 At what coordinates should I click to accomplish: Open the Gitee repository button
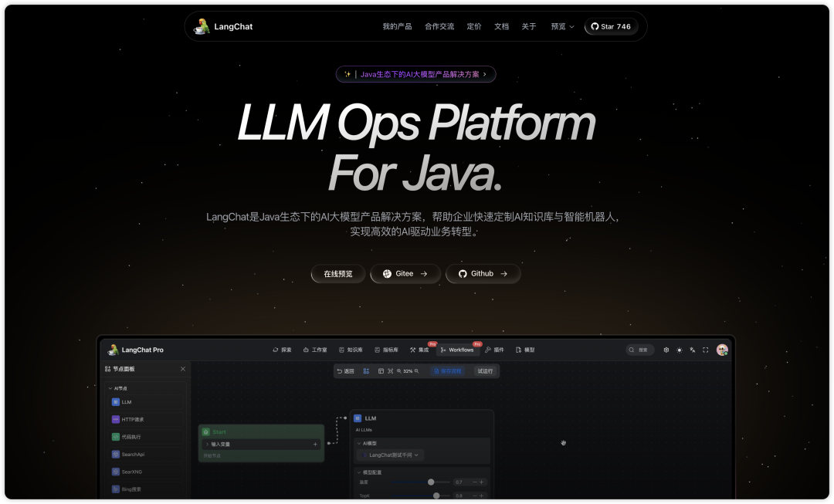pos(405,274)
